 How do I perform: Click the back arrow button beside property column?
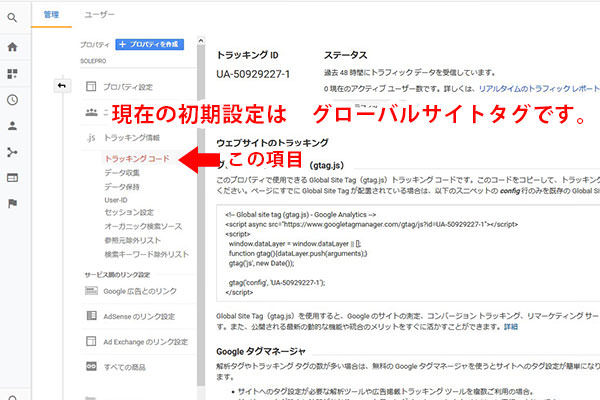point(61,86)
